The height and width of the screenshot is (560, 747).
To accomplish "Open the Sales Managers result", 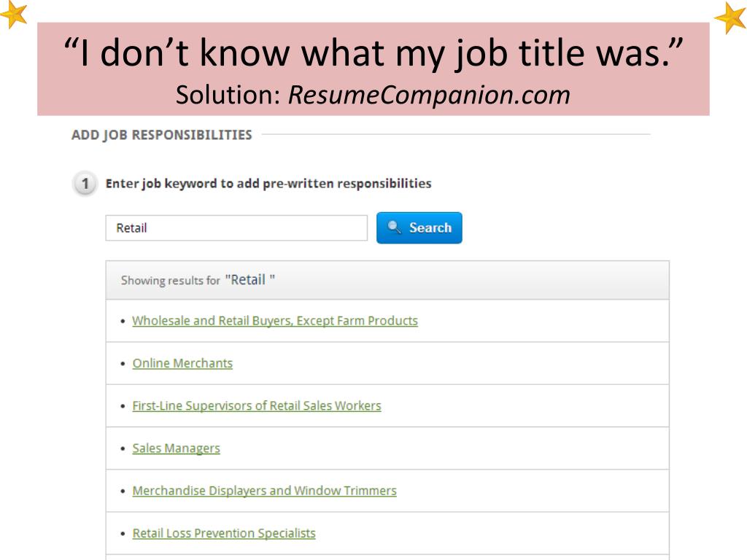I will [x=177, y=448].
